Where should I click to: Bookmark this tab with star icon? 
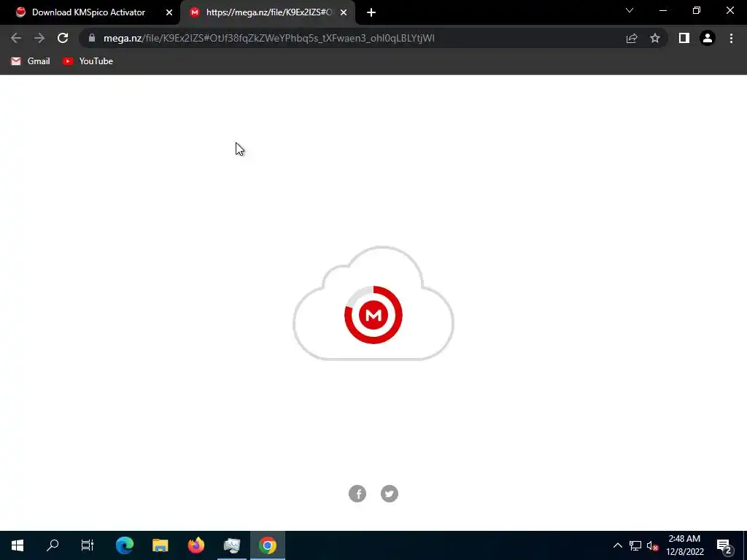[655, 38]
